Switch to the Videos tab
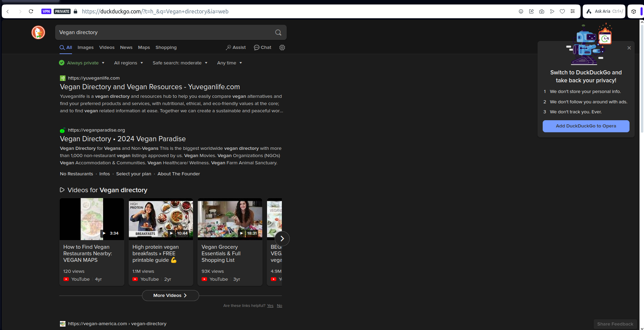644x330 pixels. point(107,48)
